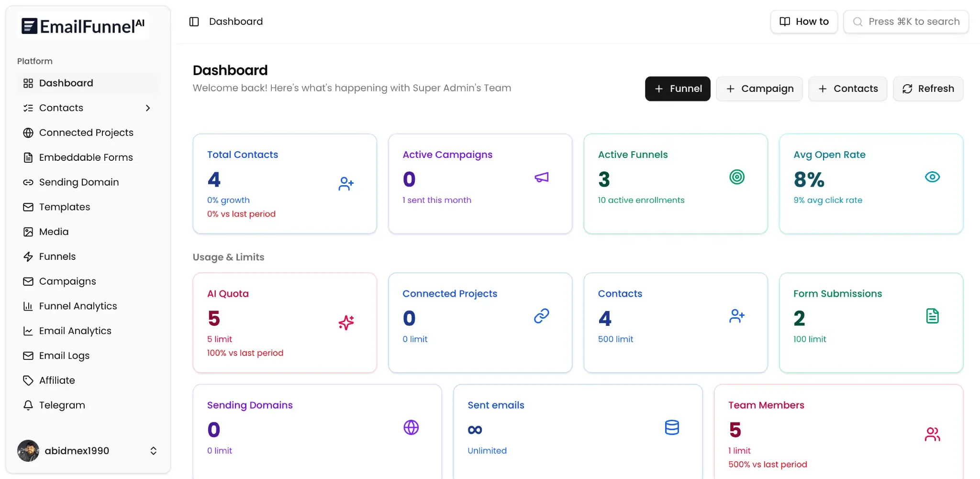Viewport: 980px width, 479px height.
Task: Open Templates in the sidebar
Action: point(88,207)
